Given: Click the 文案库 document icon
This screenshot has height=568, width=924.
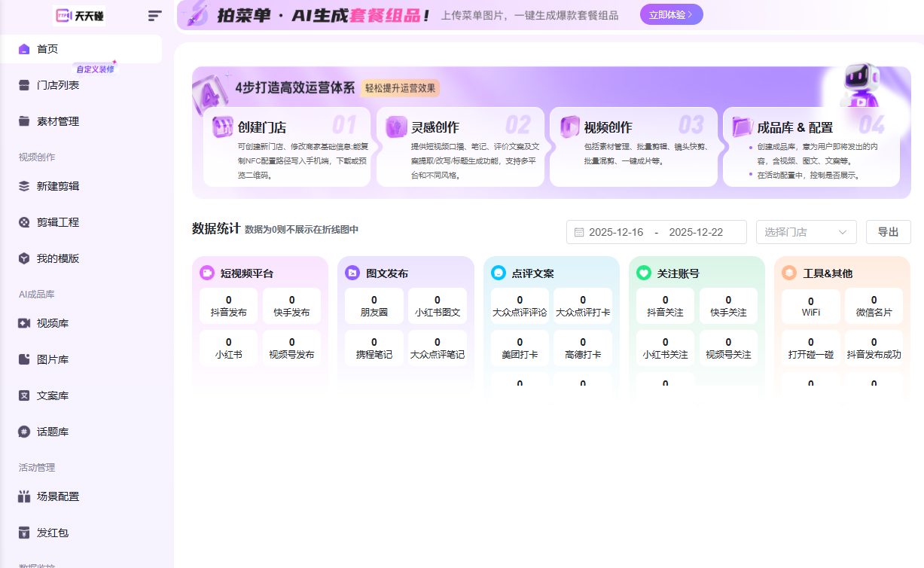Looking at the screenshot, I should click(24, 395).
